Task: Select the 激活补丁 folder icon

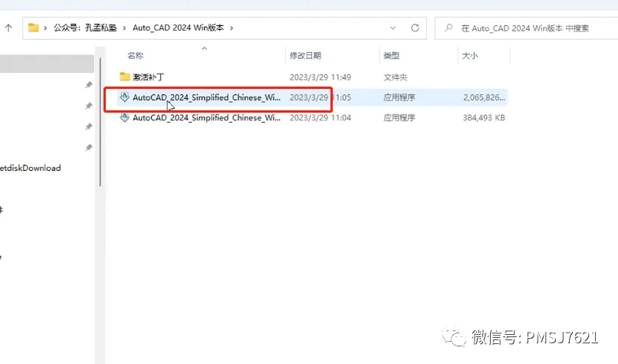Action: [124, 77]
